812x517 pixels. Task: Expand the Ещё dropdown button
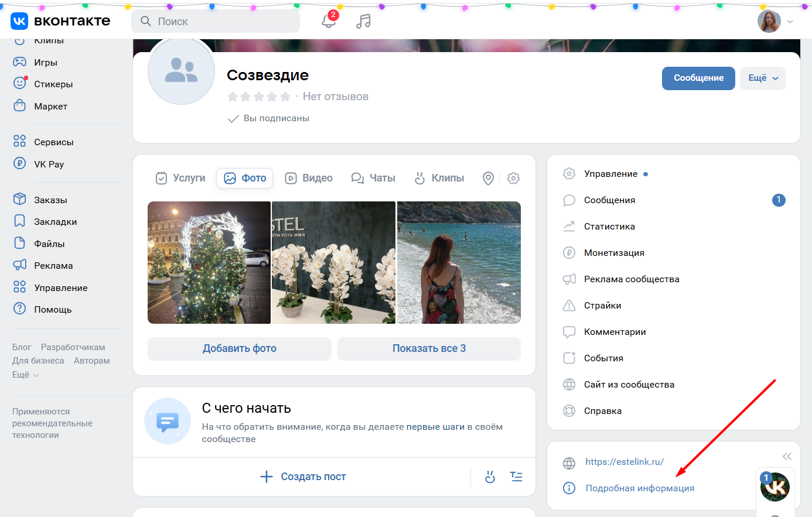763,78
